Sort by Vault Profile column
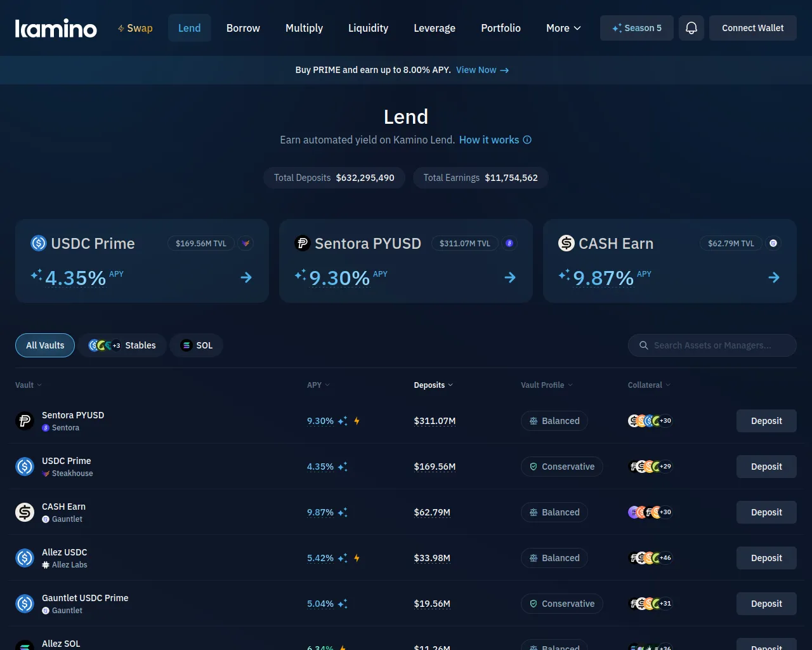The width and height of the screenshot is (812, 650). tap(547, 385)
